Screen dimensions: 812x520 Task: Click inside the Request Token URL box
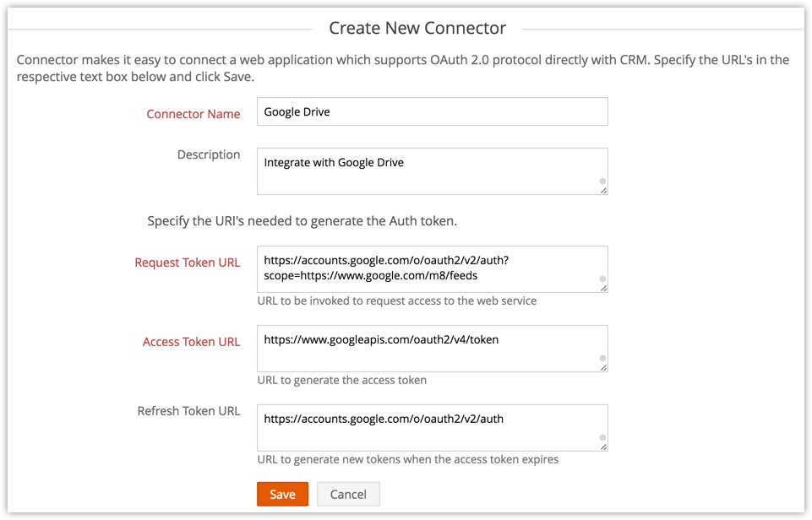pyautogui.click(x=432, y=269)
